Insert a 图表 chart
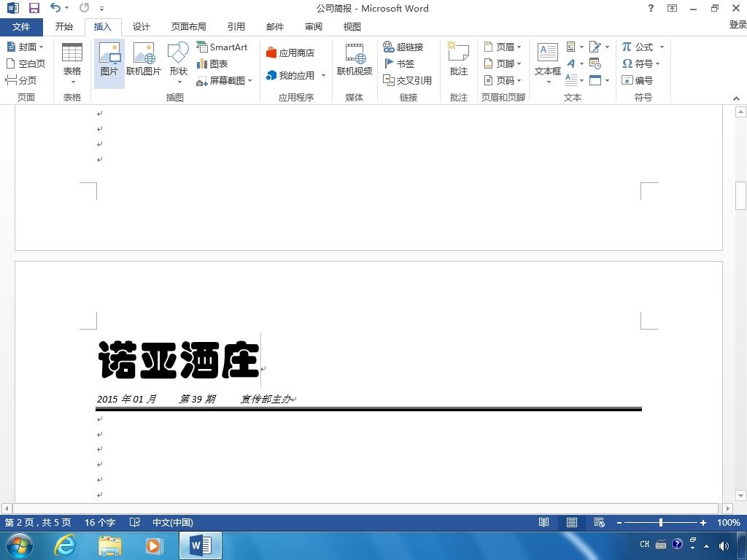The width and height of the screenshot is (747, 560). (212, 63)
